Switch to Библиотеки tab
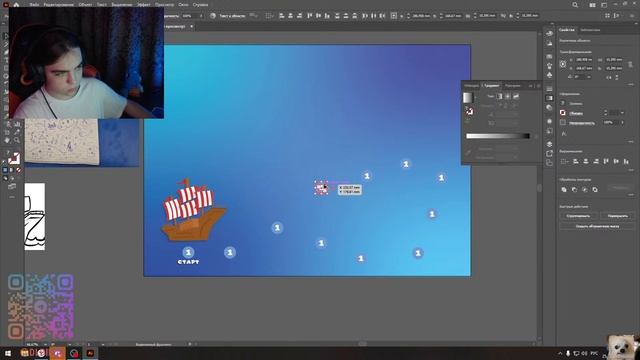640x360 pixels. click(590, 30)
